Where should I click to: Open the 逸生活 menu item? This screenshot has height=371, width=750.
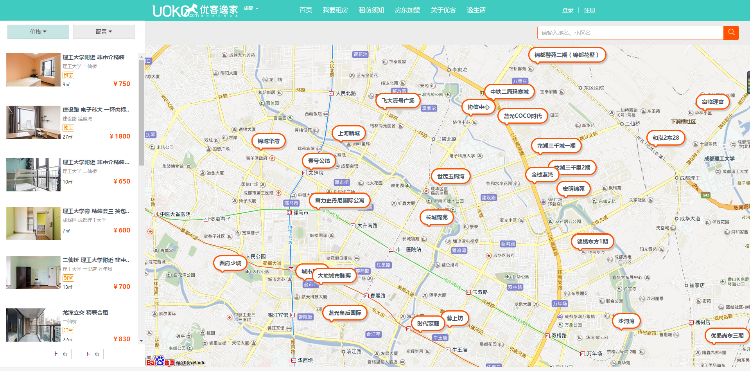coord(476,10)
